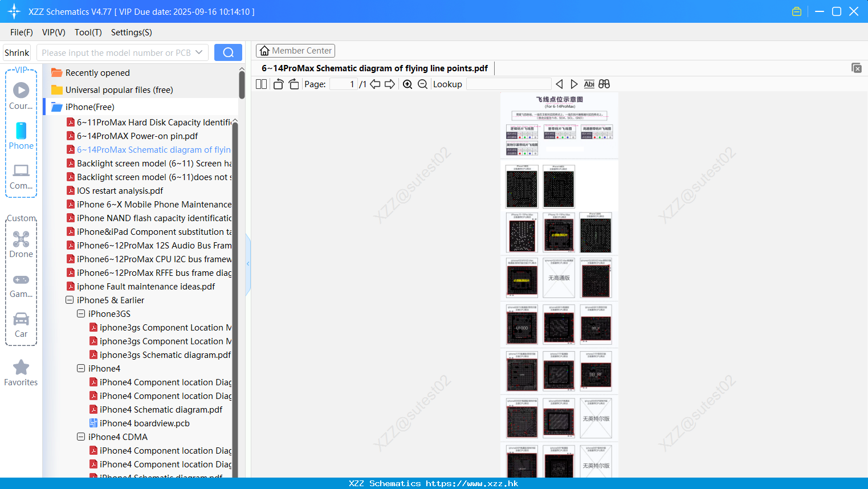The width and height of the screenshot is (868, 489).
Task: Open iphone3gs Schematic diagram.pdf
Action: (x=160, y=355)
